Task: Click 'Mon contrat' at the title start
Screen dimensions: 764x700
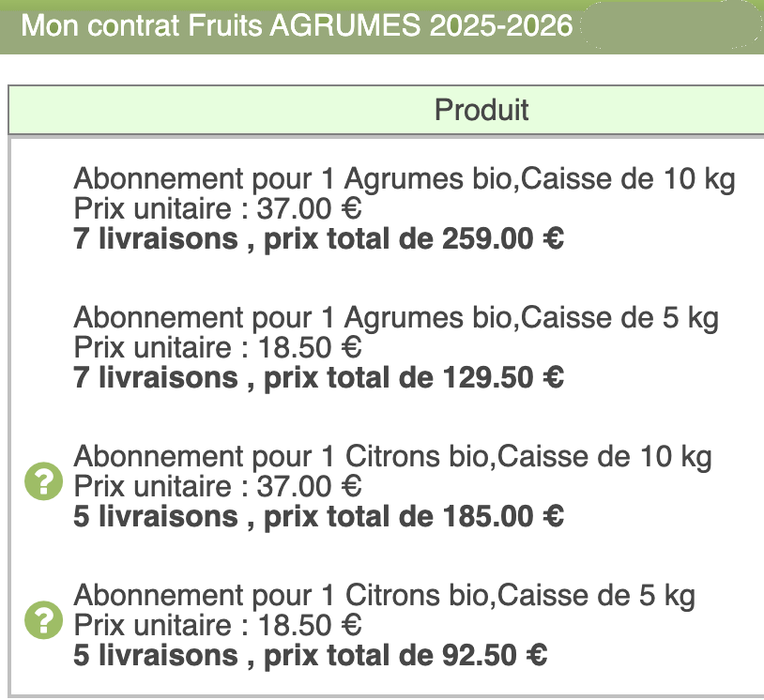Action: pos(99,25)
